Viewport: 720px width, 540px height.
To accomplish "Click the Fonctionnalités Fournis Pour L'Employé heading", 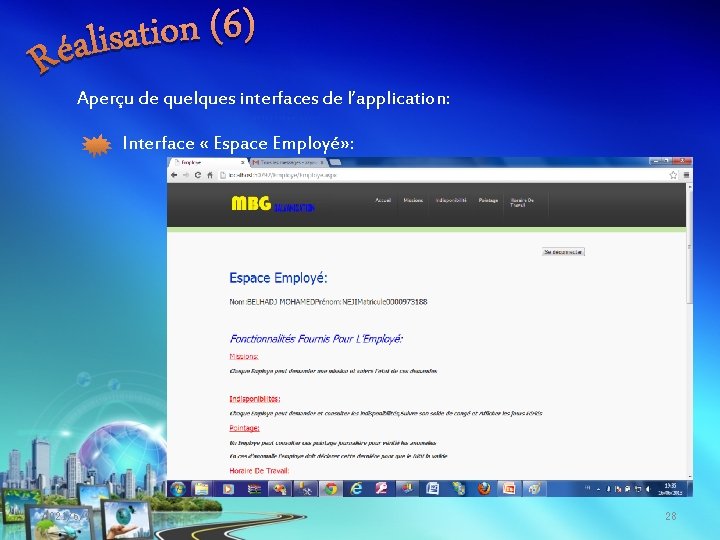I will 316,339.
